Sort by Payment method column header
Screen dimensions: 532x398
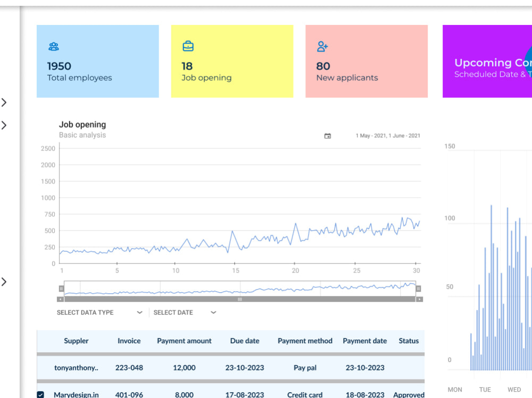click(305, 341)
